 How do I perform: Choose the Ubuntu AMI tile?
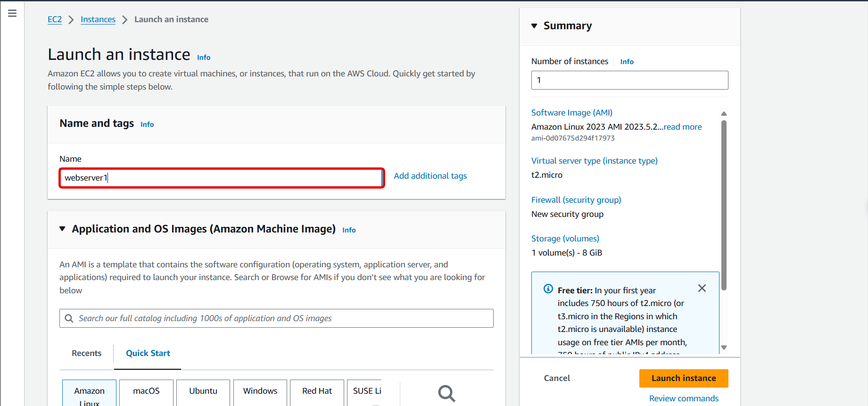[203, 391]
